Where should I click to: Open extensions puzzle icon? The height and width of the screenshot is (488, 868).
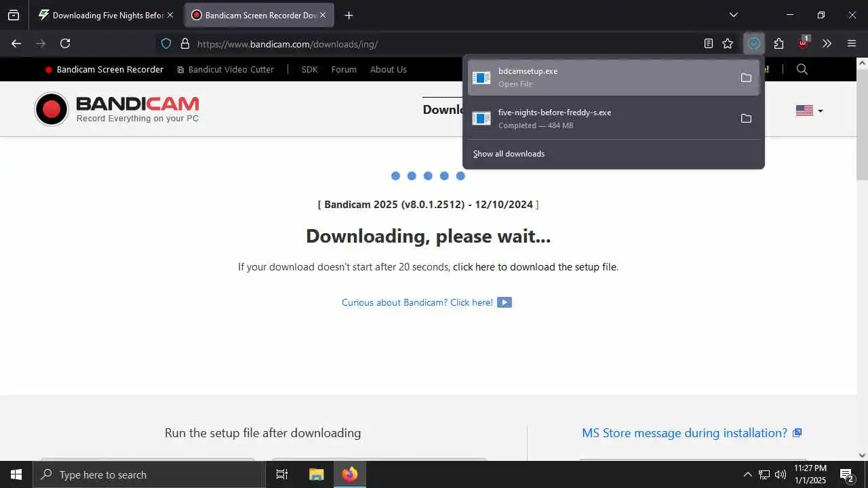[778, 43]
